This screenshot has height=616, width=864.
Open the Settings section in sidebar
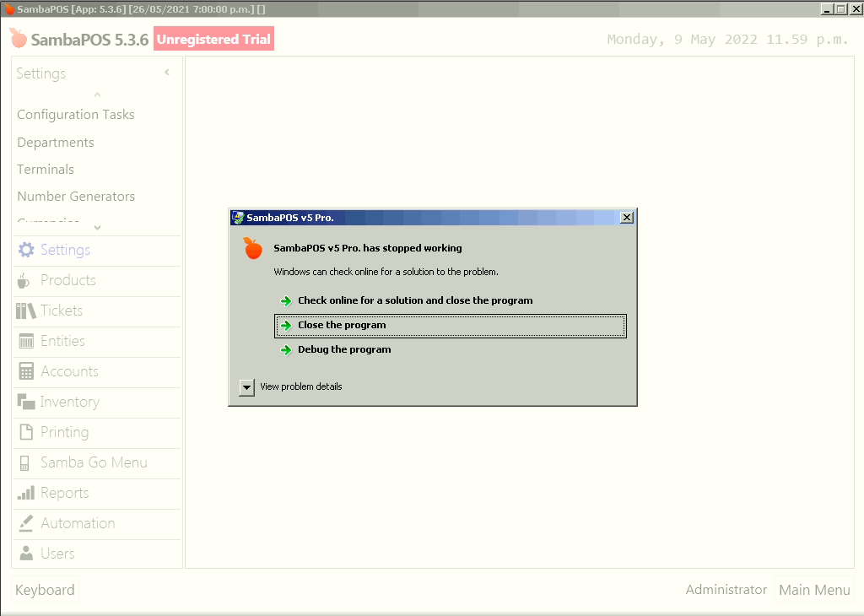[97, 250]
